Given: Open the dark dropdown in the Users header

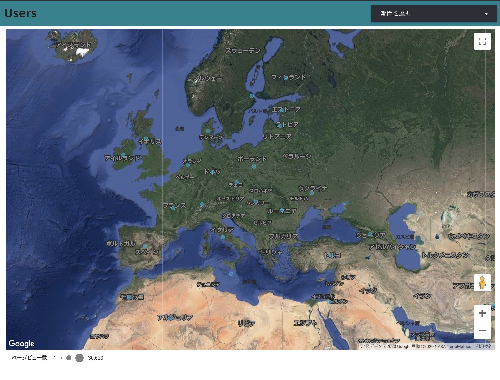Looking at the screenshot, I should (434, 14).
